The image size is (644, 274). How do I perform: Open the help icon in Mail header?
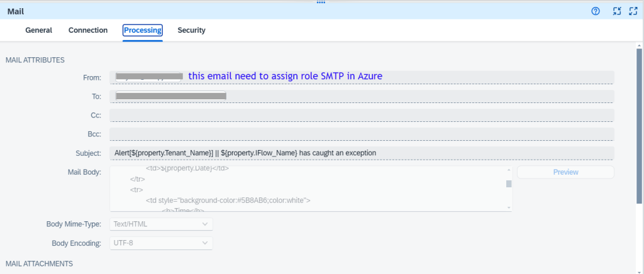click(596, 11)
